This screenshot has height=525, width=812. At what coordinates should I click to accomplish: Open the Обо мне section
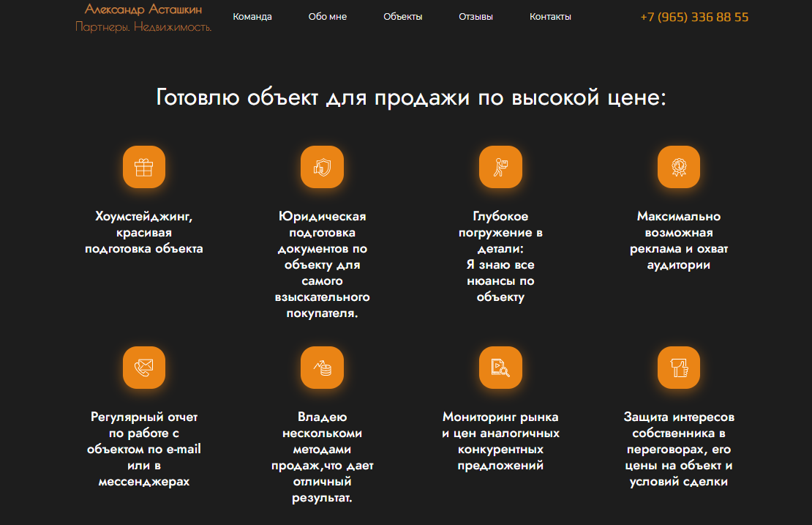pyautogui.click(x=327, y=16)
